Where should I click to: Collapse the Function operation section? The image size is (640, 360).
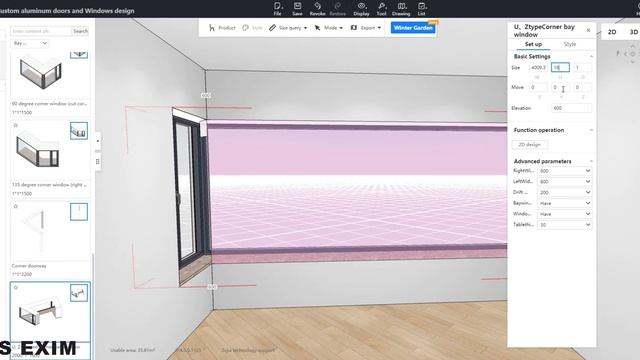591,130
